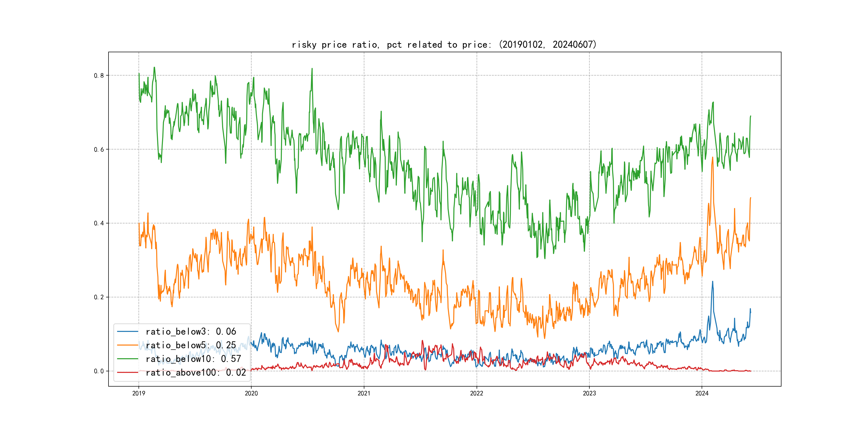Click the chart title text
Screen dimensions: 868x434
point(444,44)
